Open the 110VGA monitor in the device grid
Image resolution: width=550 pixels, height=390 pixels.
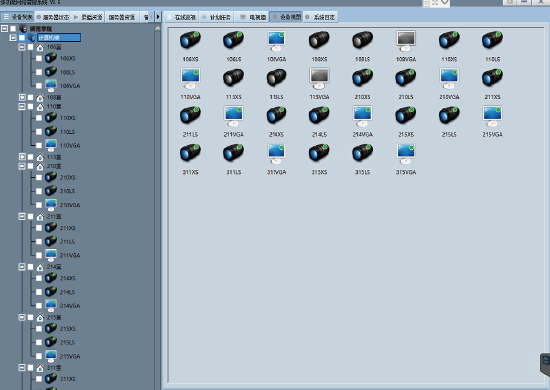click(190, 78)
